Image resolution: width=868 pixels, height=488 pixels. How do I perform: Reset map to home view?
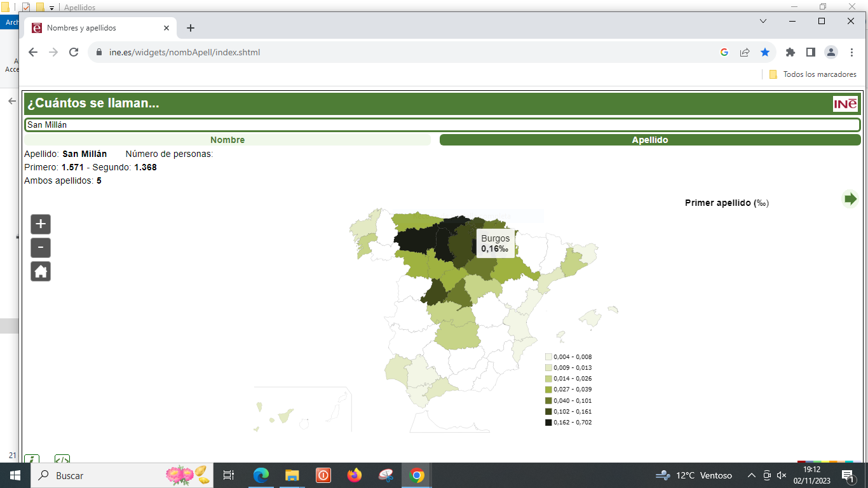pyautogui.click(x=41, y=272)
